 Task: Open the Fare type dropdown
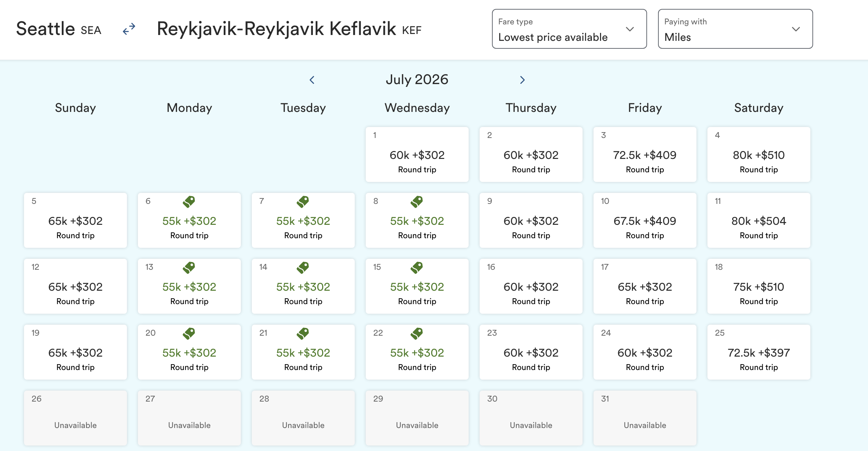coord(569,29)
